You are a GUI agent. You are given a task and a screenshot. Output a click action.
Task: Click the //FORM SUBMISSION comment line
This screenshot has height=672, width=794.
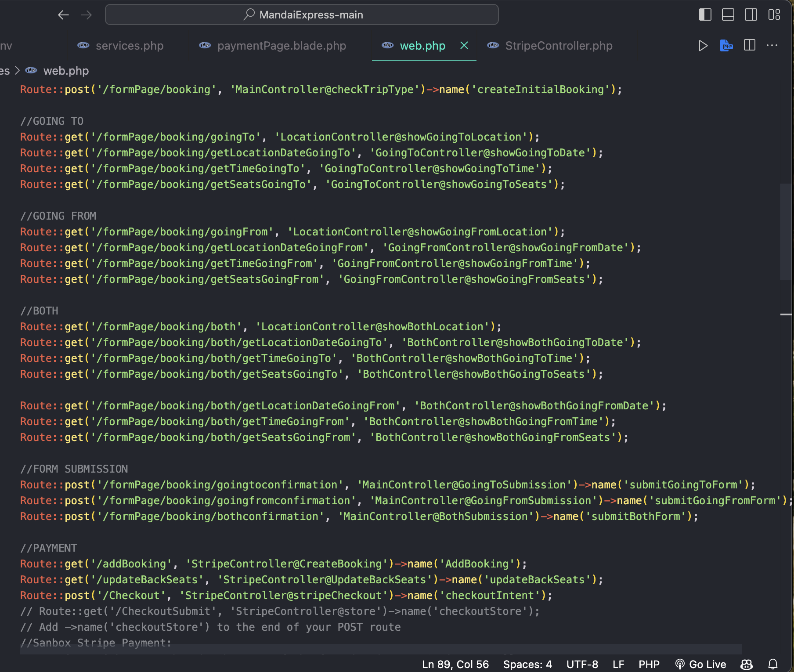point(74,469)
